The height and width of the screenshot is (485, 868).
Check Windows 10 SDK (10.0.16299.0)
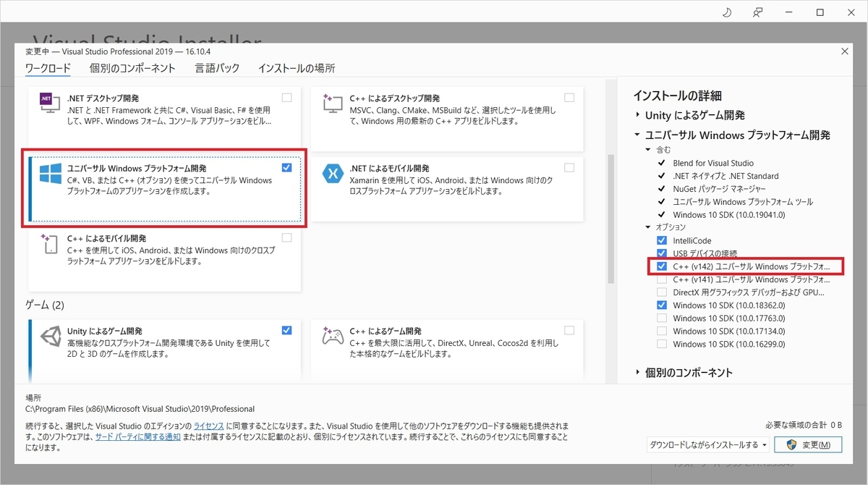[x=662, y=345]
